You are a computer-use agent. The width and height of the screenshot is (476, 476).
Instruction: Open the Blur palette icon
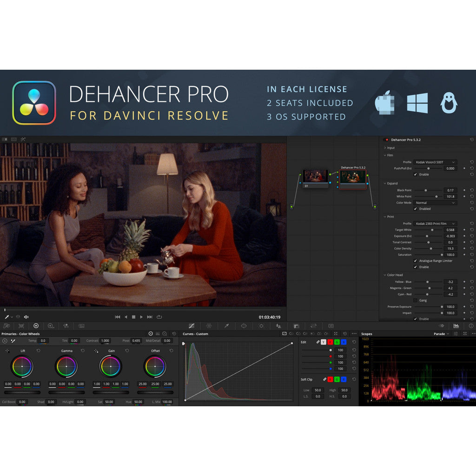tap(278, 326)
